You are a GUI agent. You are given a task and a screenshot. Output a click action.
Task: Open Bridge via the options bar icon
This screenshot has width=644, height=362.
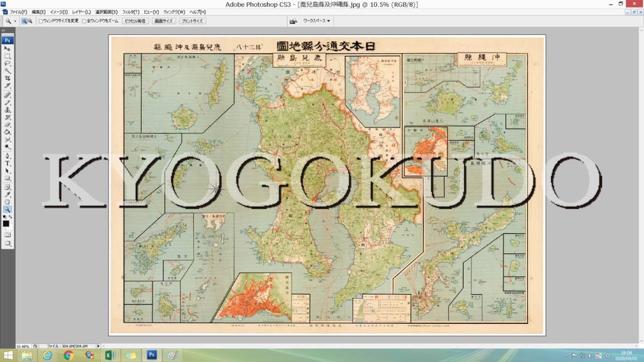click(x=293, y=21)
